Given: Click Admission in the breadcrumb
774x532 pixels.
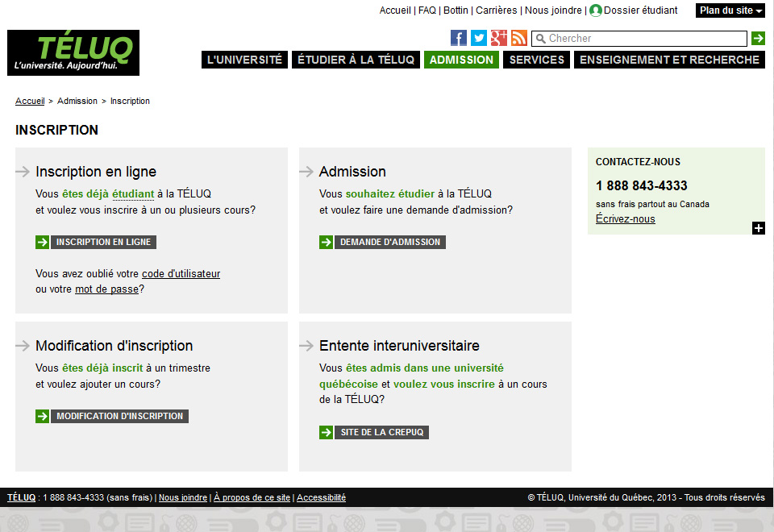Looking at the screenshot, I should point(77,101).
